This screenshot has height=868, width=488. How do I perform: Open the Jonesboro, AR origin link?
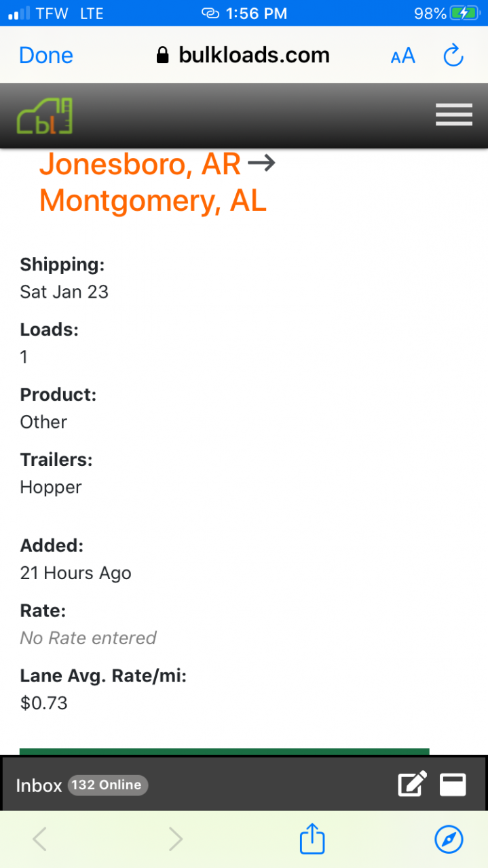pyautogui.click(x=140, y=163)
